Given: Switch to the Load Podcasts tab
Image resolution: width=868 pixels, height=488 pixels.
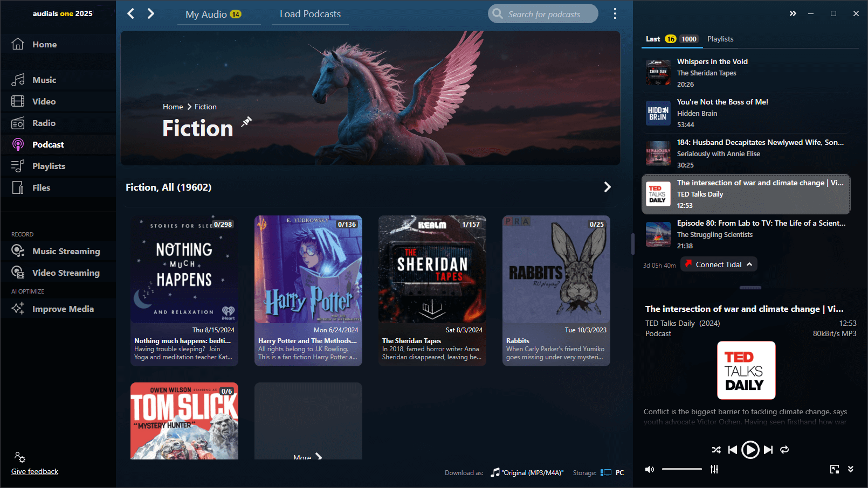Looking at the screenshot, I should [310, 14].
